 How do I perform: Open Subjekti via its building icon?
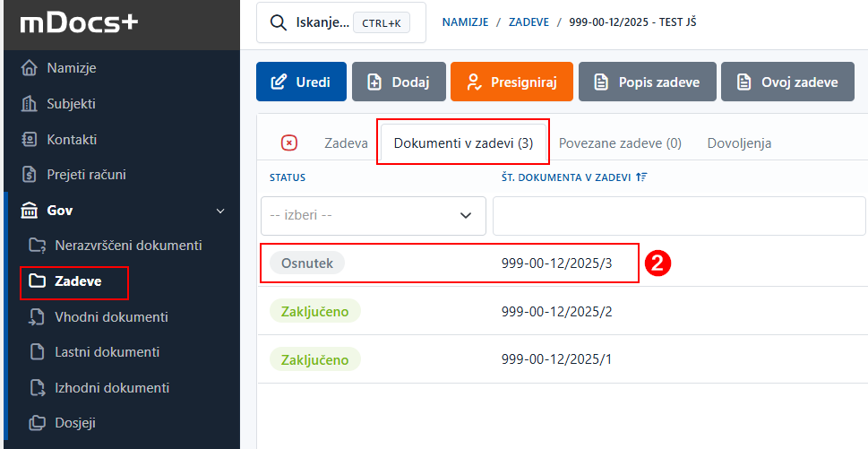tap(30, 104)
